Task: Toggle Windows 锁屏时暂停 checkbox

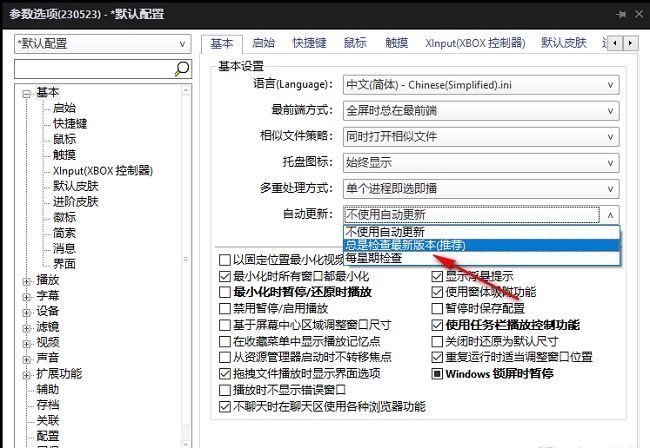Action: click(x=437, y=374)
